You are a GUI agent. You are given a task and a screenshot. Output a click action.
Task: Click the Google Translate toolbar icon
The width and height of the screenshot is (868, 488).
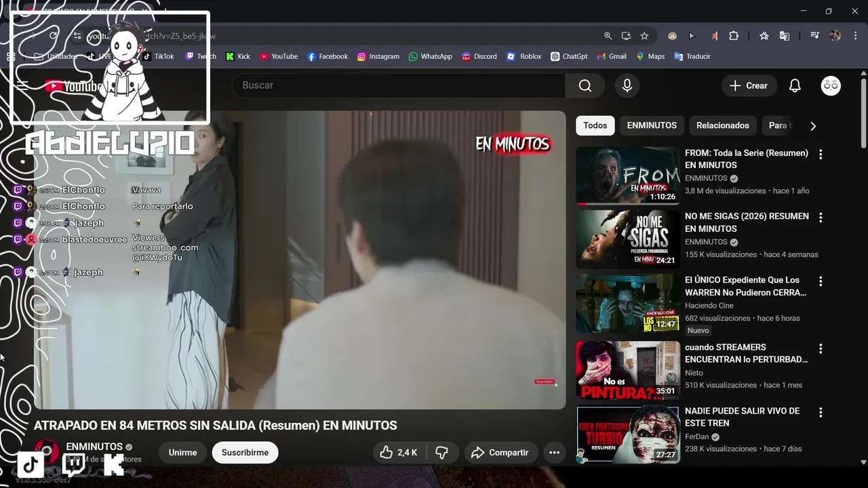(785, 36)
